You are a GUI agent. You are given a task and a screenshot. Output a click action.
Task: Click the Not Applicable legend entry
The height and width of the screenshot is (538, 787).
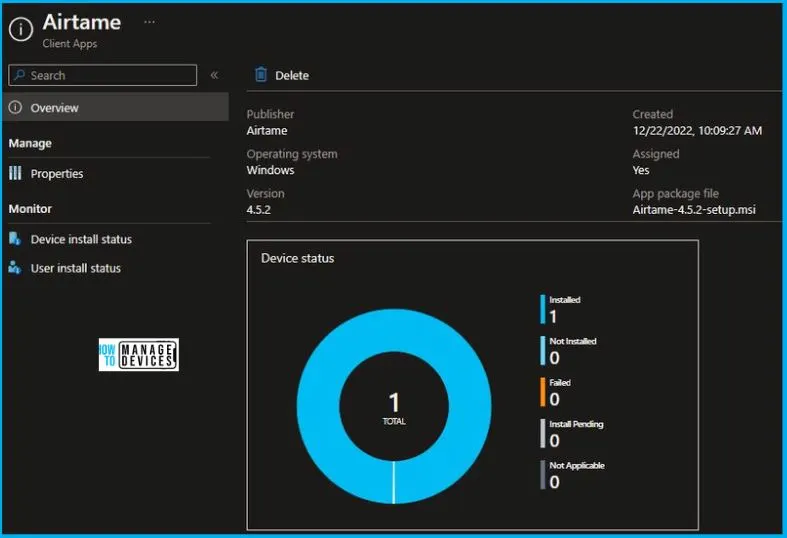click(x=573, y=475)
